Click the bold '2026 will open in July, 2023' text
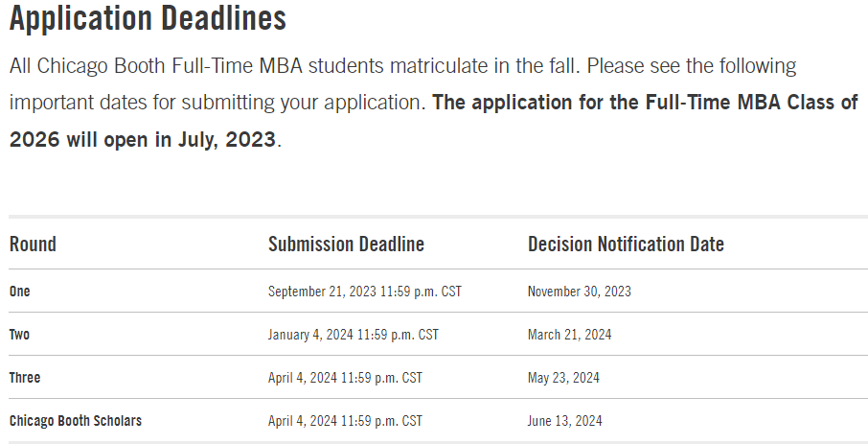This screenshot has height=444, width=868. coord(142,140)
